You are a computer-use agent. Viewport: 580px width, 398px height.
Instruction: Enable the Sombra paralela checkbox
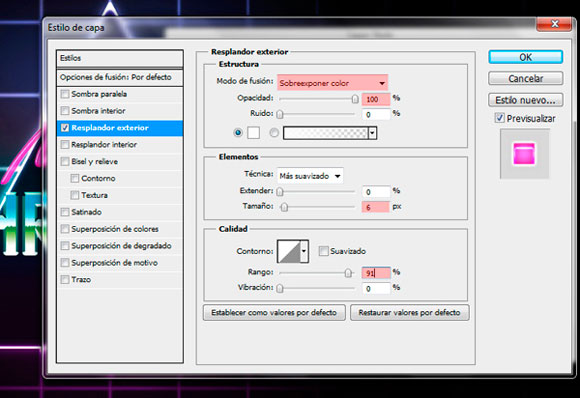pyautogui.click(x=65, y=94)
